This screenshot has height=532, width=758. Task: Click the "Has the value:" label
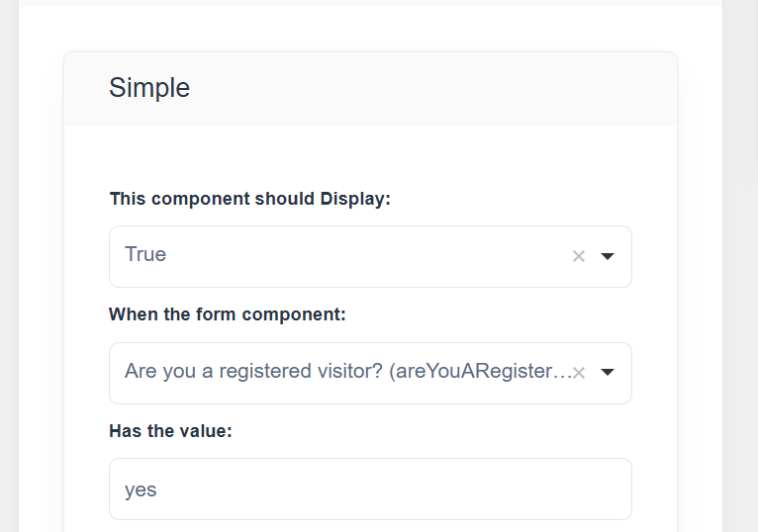[170, 431]
